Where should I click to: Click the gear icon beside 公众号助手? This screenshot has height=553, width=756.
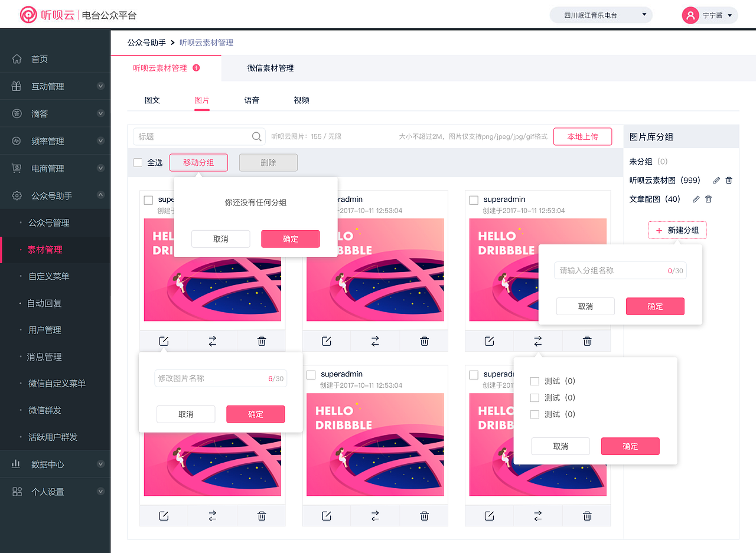(x=17, y=195)
